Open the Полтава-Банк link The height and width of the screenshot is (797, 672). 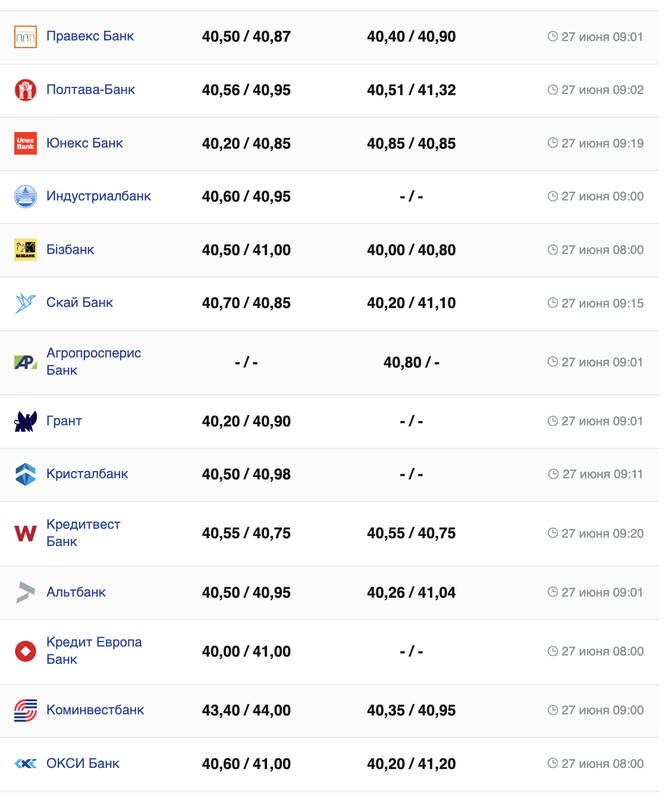[91, 90]
